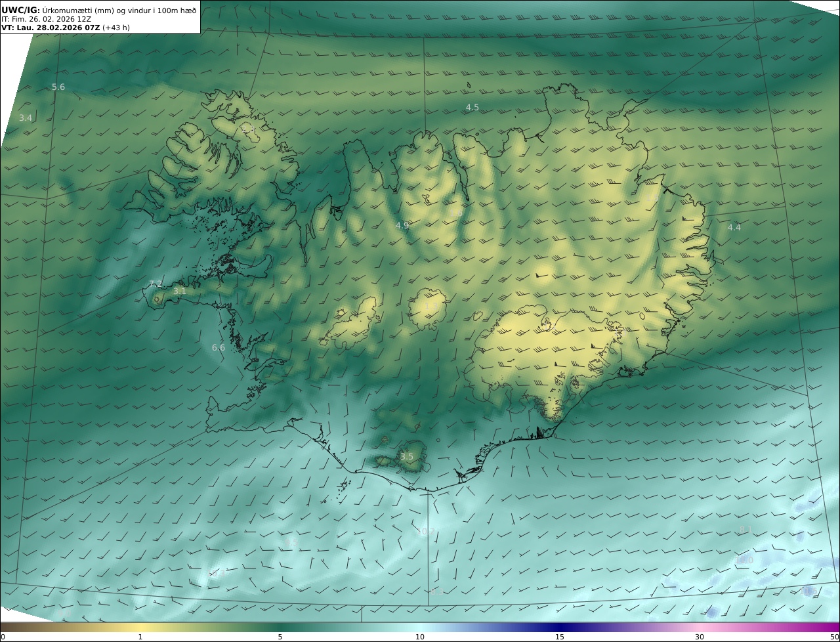Select the 5 mark on the color scale
Viewport: 840px width, 642px height.
pyautogui.click(x=280, y=637)
